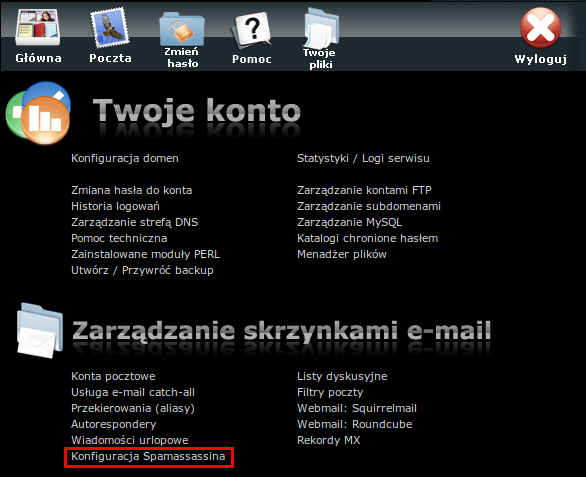Select Utwórz / Przywróć backup link

click(x=142, y=270)
